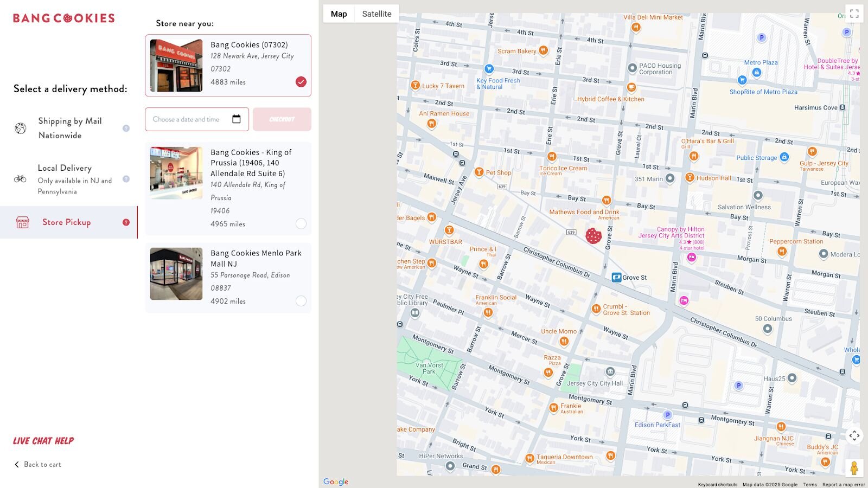868x488 pixels.
Task: Toggle fullscreen map view
Action: click(854, 14)
